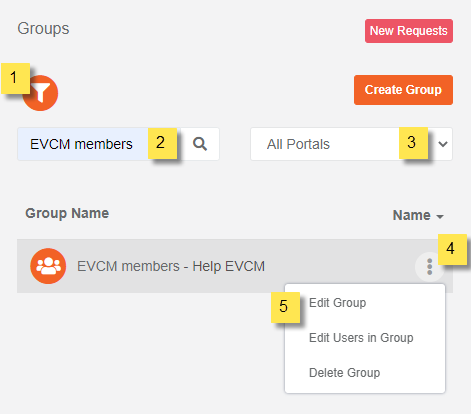The image size is (471, 414).
Task: Click yellow callout marker number 2
Action: (x=162, y=143)
